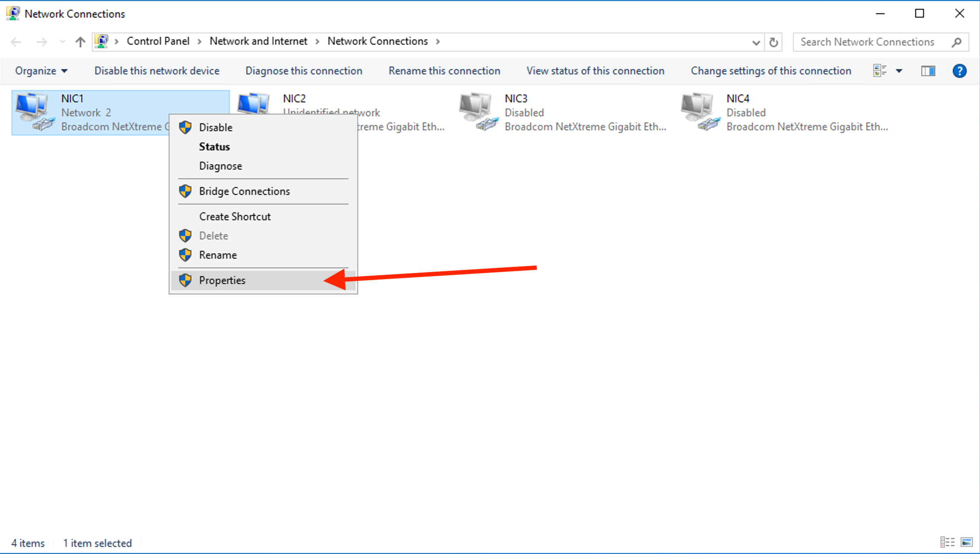
Task: Expand the chevron after Control Panel breadcrumb
Action: (x=200, y=42)
